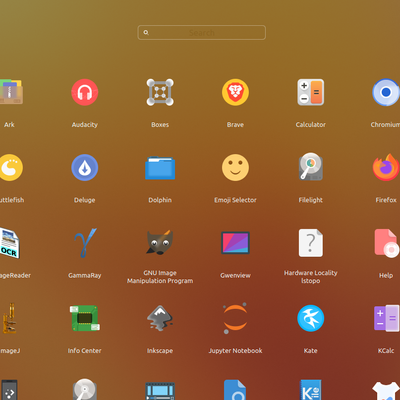Launch the Gwenview image viewer

(x=235, y=243)
